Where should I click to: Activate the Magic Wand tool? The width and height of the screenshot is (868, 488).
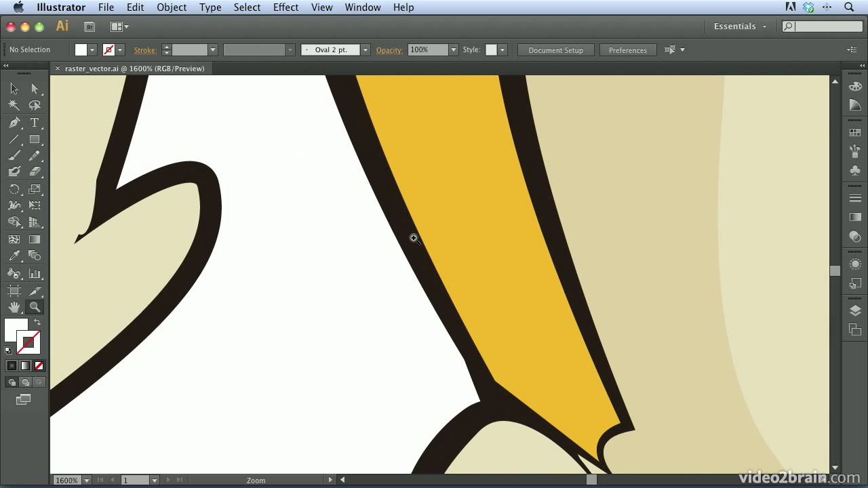14,105
